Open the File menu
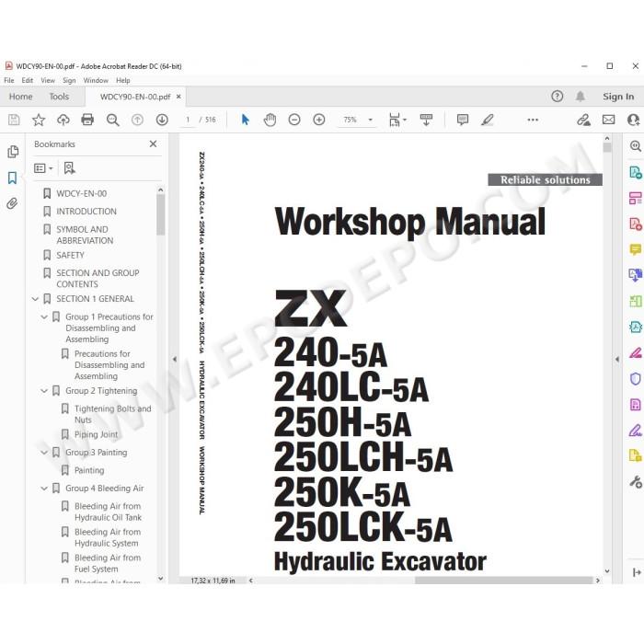This screenshot has width=644, height=644. click(9, 81)
